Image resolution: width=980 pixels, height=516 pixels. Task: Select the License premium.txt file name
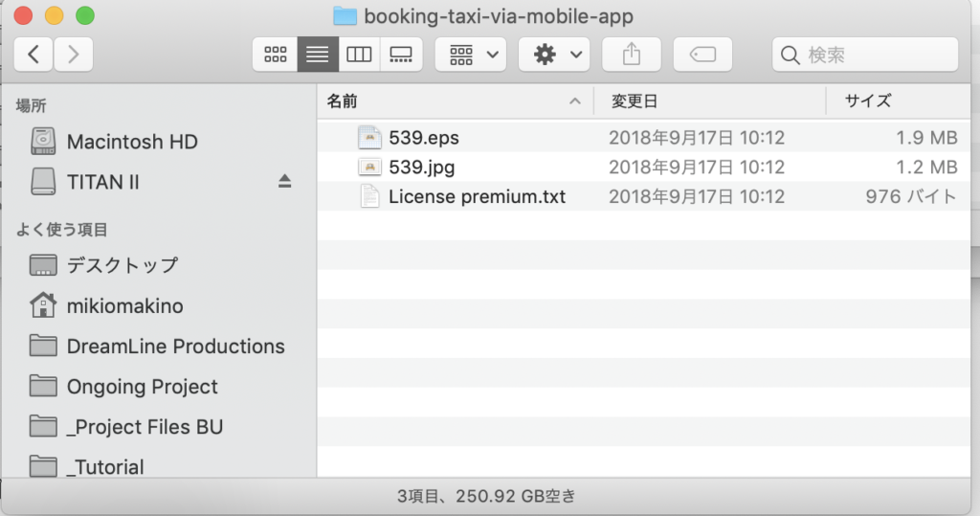point(477,196)
